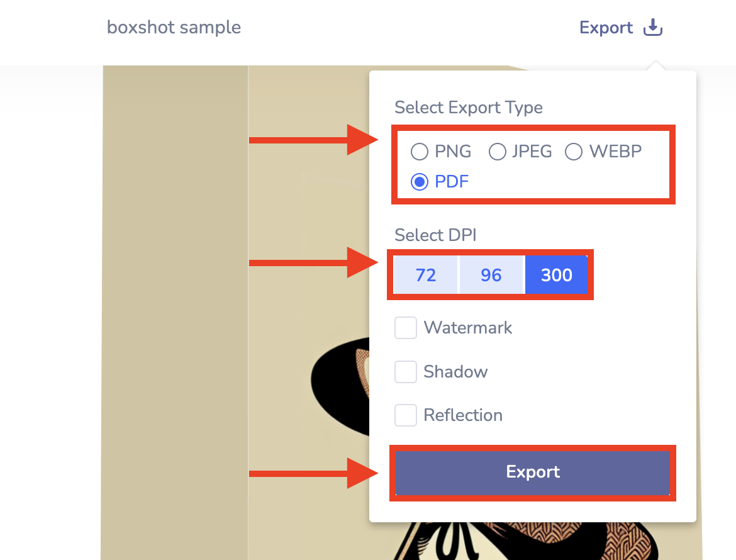The image size is (736, 560).
Task: Click the Select Export Type heading
Action: tap(468, 108)
